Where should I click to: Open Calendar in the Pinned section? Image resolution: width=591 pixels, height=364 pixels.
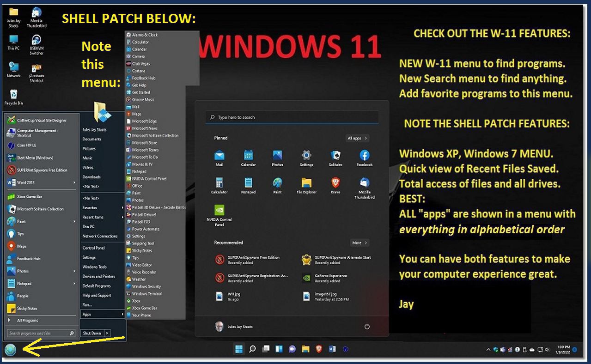(x=248, y=158)
